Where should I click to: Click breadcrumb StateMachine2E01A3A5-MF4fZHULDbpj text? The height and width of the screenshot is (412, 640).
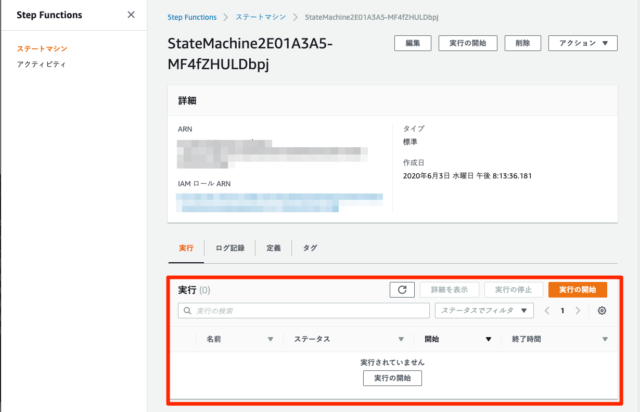[371, 17]
